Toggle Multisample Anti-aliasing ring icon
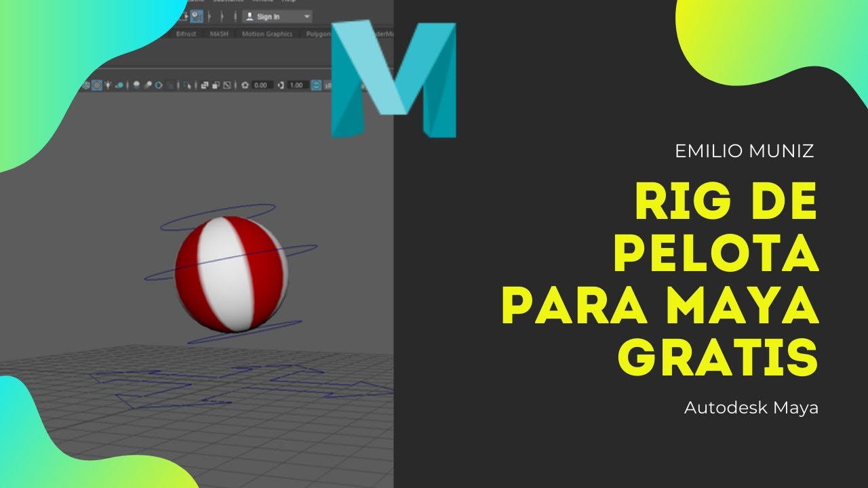This screenshot has width=868, height=488. (x=159, y=85)
